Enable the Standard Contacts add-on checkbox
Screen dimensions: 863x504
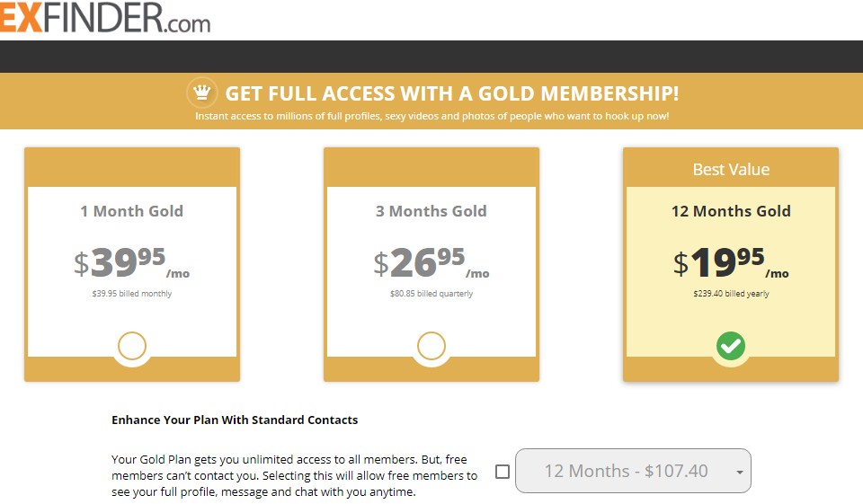click(x=503, y=472)
